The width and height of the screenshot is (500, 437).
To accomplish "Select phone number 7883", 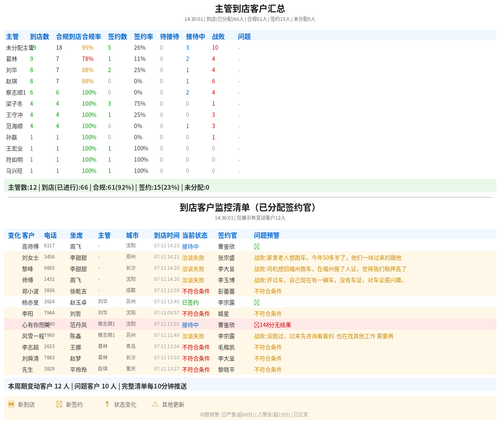I will point(49,358).
